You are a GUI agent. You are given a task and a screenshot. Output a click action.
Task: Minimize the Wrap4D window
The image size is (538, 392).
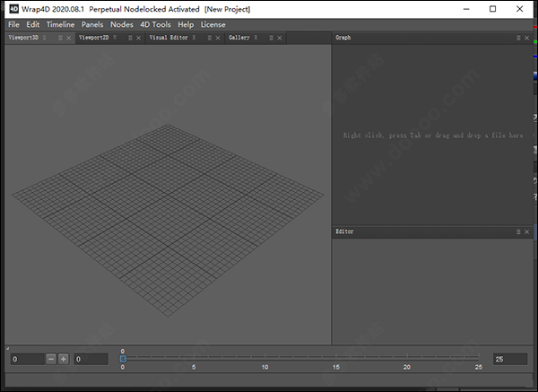pos(466,9)
